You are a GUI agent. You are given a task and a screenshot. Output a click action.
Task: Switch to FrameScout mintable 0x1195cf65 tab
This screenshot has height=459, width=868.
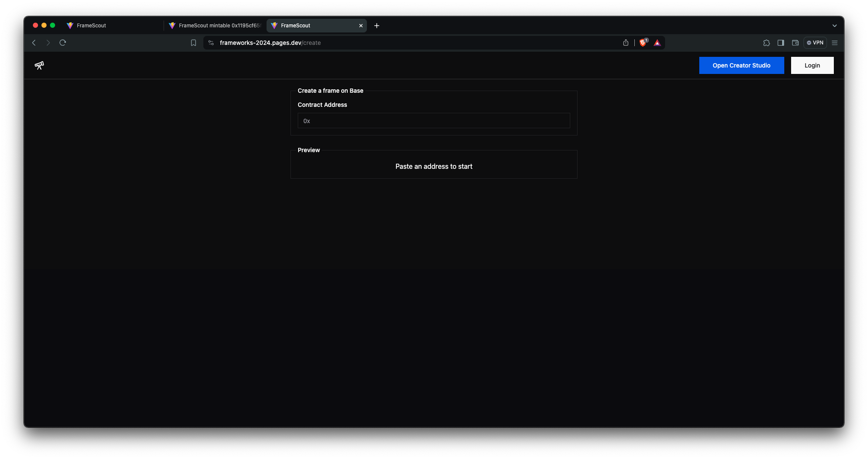point(215,26)
